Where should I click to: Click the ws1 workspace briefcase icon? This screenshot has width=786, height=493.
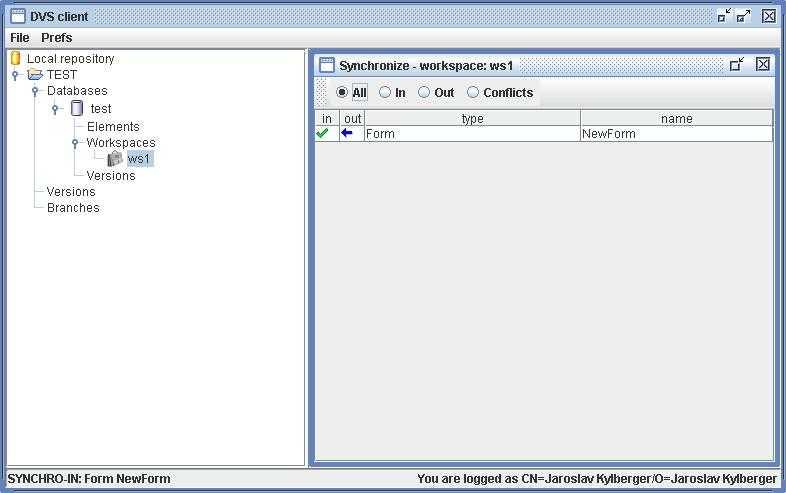click(x=115, y=159)
